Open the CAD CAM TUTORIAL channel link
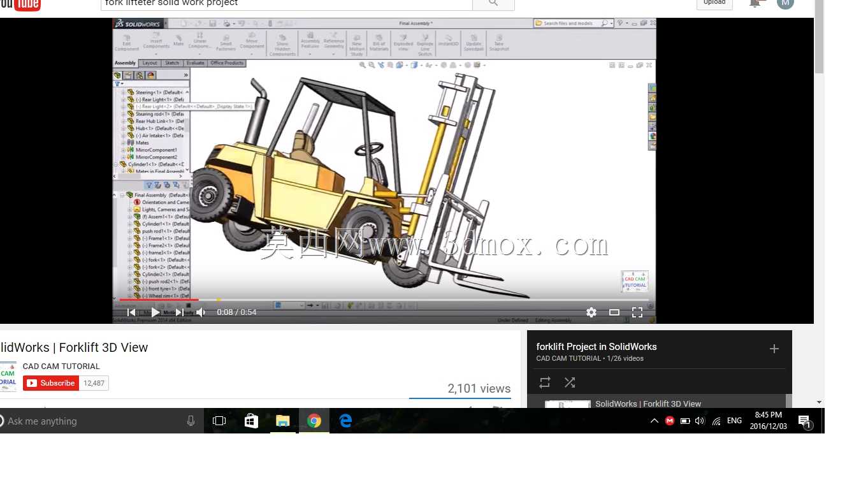Viewport: 868px width, 487px height. coord(61,367)
